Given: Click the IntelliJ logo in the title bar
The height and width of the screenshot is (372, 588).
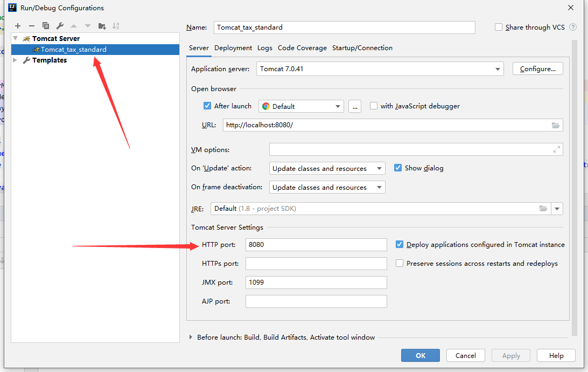Looking at the screenshot, I should point(12,8).
